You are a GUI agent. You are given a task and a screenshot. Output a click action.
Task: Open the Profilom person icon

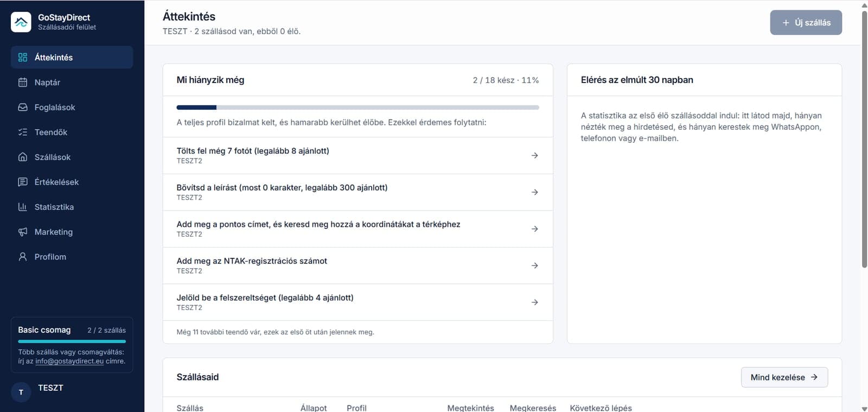pyautogui.click(x=23, y=257)
